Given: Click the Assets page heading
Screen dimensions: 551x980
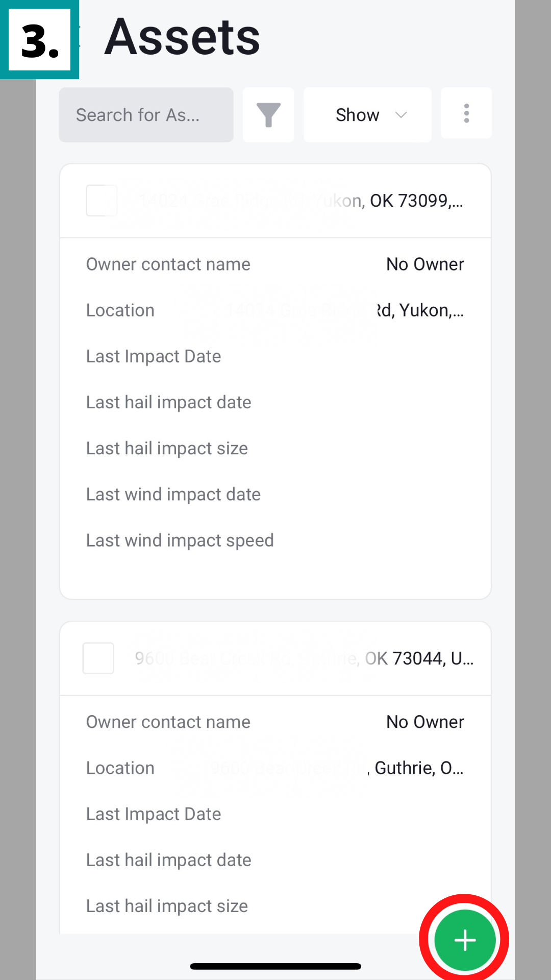Looking at the screenshot, I should point(182,37).
